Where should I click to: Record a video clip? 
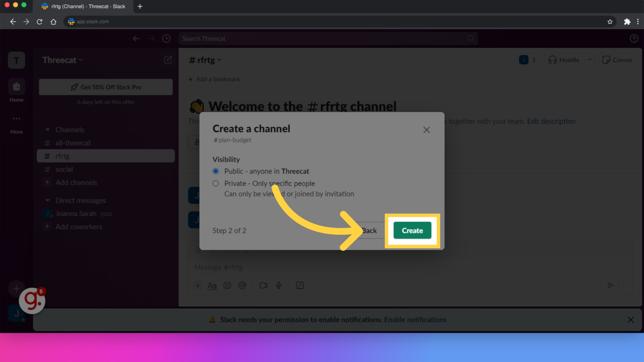click(x=264, y=286)
